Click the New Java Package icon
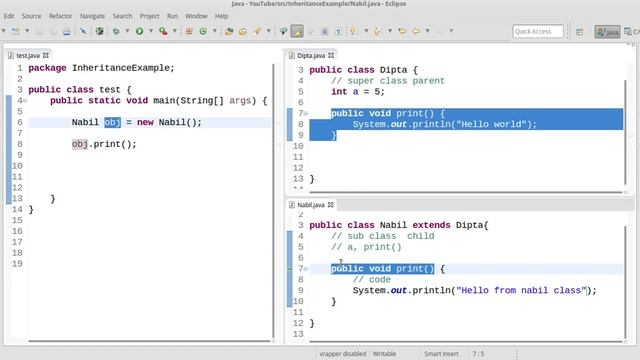Image resolution: width=640 pixels, height=360 pixels. (189, 31)
